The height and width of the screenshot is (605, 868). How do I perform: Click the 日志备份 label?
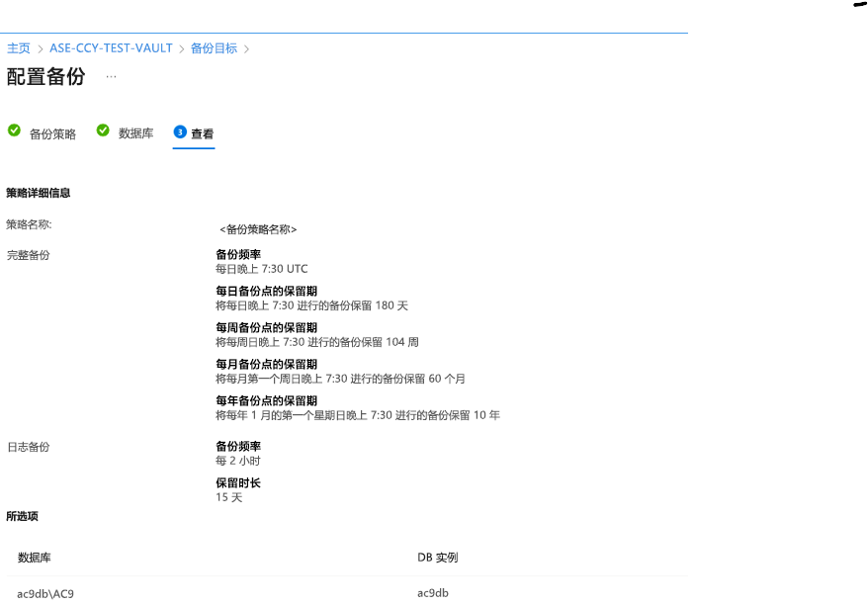click(29, 447)
